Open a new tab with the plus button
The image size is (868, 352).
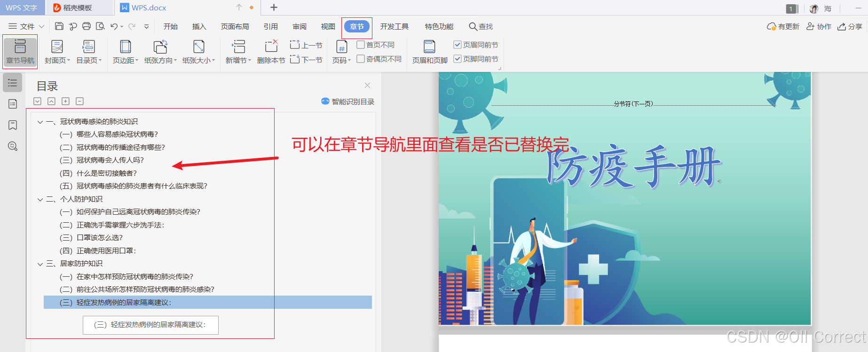[x=274, y=7]
